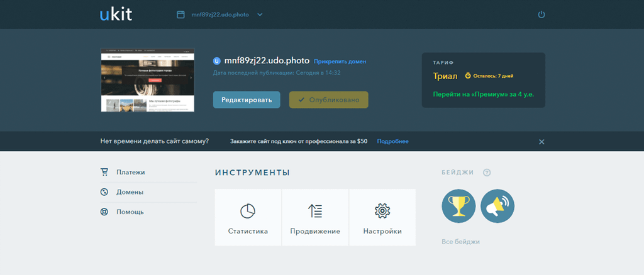Click the round U icon beside domain name
Viewport: 644px width, 275px height.
217,61
